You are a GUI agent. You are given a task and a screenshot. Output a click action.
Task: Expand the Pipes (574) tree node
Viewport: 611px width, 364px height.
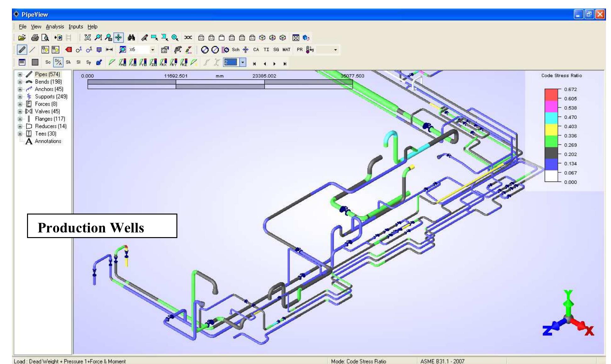point(20,74)
